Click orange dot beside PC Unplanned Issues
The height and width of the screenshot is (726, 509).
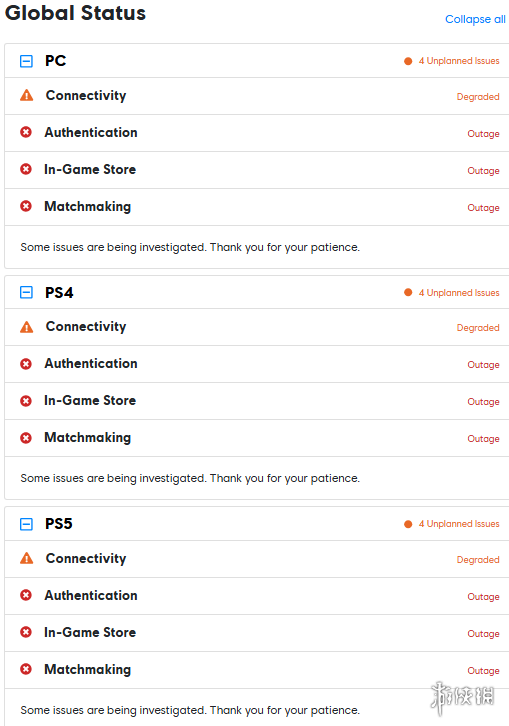(408, 61)
